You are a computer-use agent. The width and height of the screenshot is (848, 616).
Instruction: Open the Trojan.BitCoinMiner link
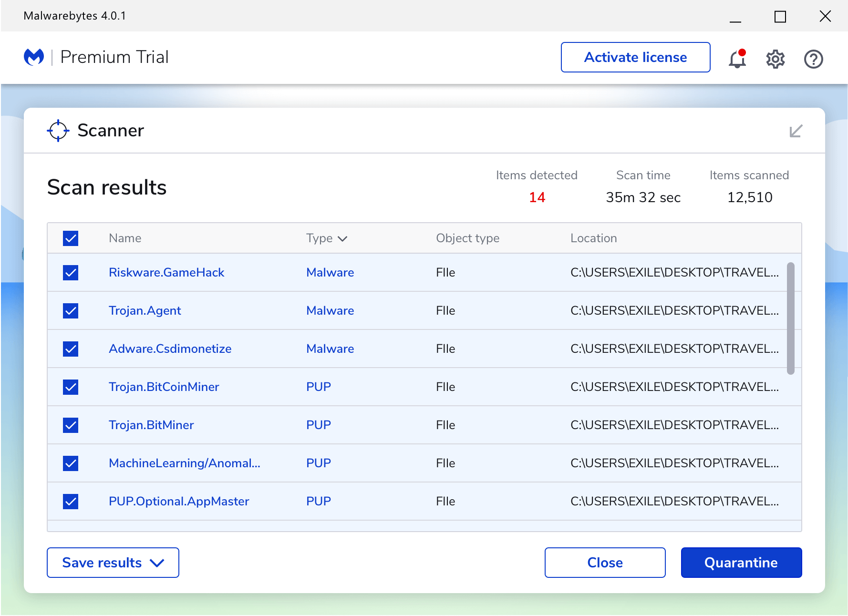coord(164,387)
